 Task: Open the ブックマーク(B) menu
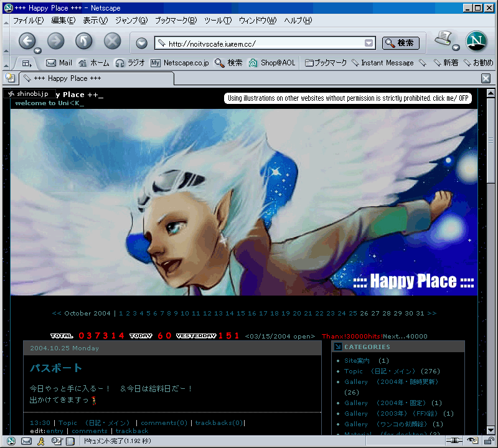tap(176, 21)
